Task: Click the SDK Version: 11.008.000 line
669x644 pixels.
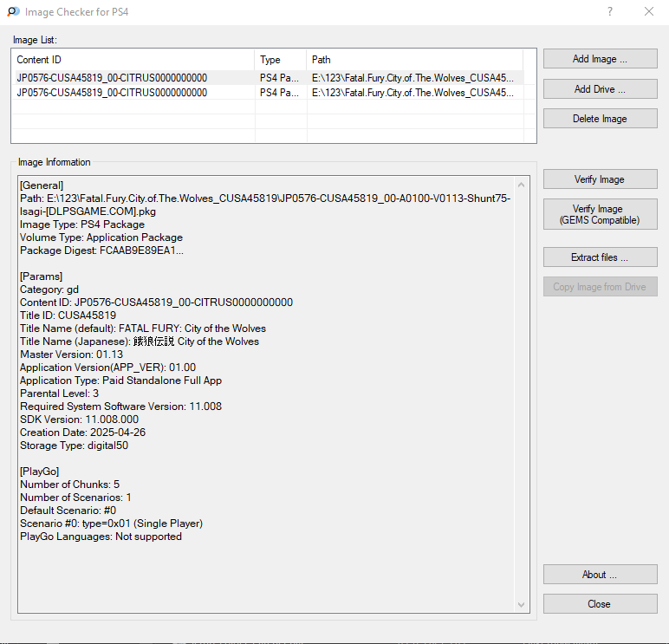Action: point(80,420)
